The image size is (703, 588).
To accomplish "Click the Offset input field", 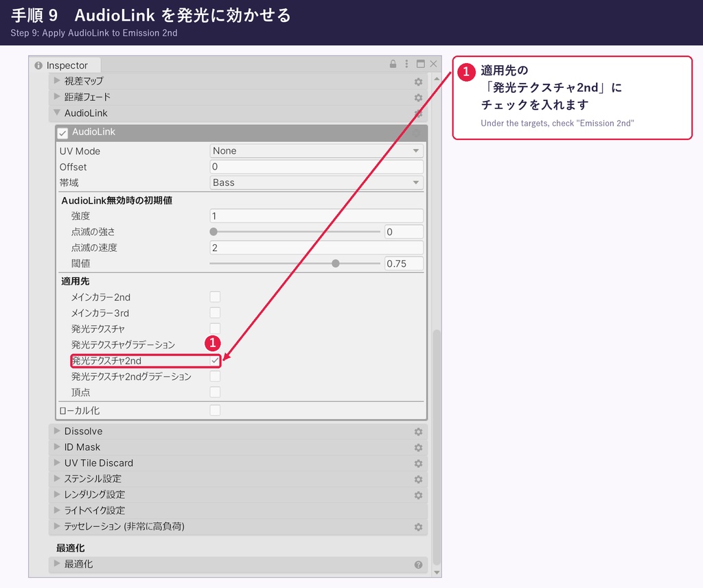I will 316,167.
